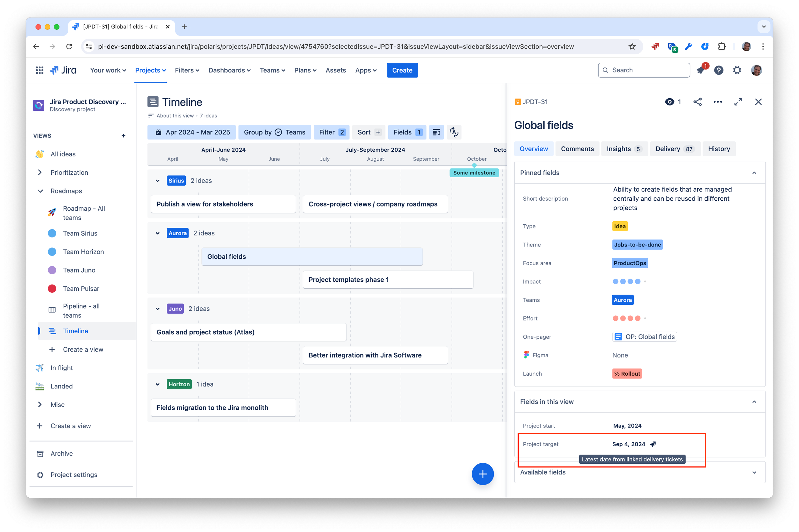
Task: Toggle the watch eye icon on issue
Action: 669,102
